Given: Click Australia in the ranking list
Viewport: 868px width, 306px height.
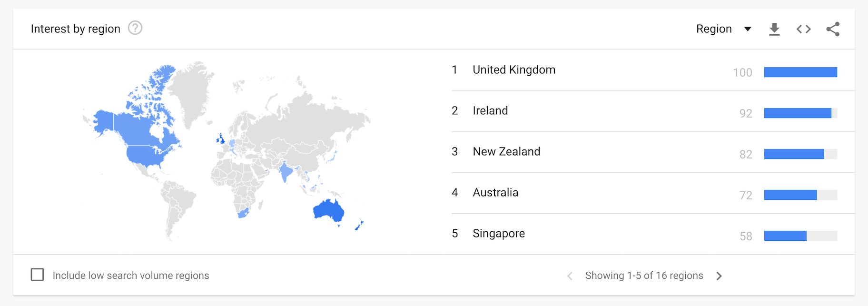Looking at the screenshot, I should coord(495,193).
